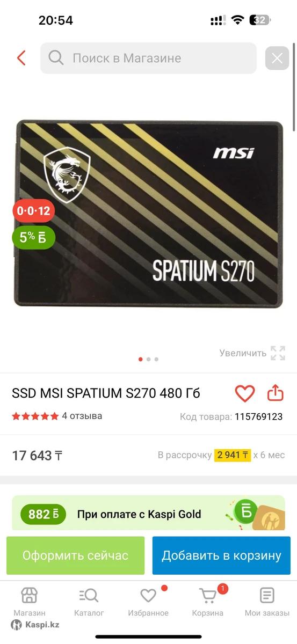Image resolution: width=297 pixels, height=644 pixels.
Task: Open the 4 отзыва reviews link
Action: pyautogui.click(x=82, y=416)
